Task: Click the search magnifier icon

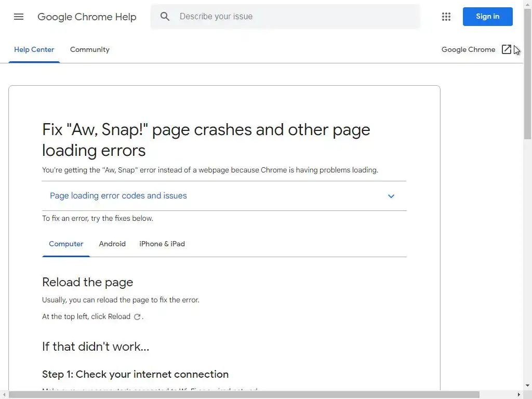Action: [165, 17]
